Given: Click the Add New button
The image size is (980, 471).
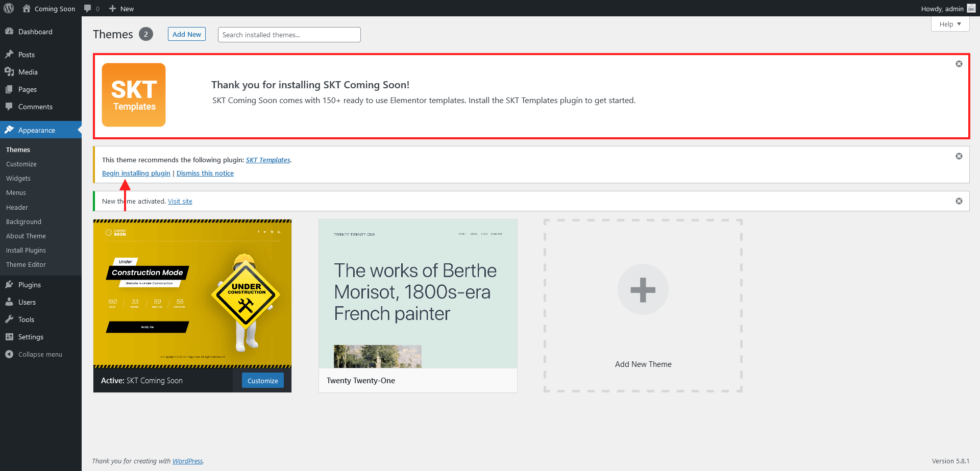Looking at the screenshot, I should [x=187, y=34].
